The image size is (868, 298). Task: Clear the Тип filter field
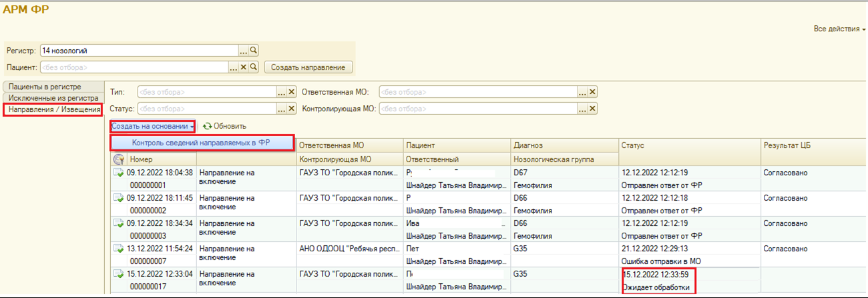tap(292, 93)
